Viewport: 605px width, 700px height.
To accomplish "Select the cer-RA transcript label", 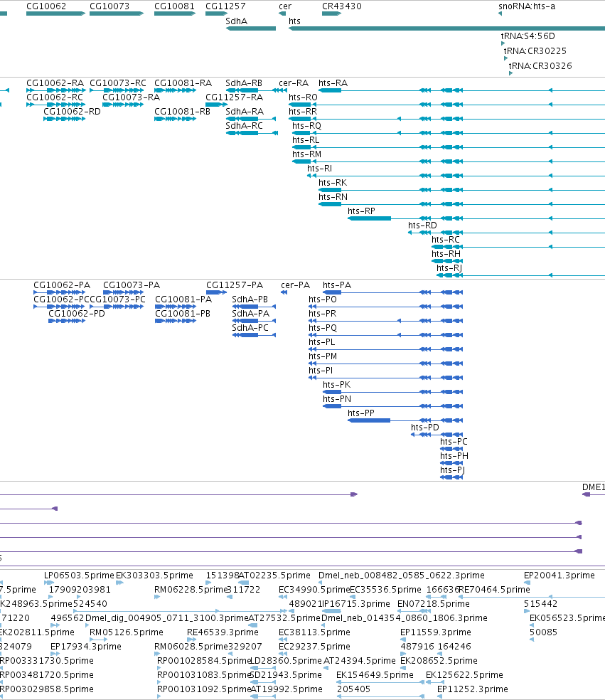I will click(x=294, y=83).
